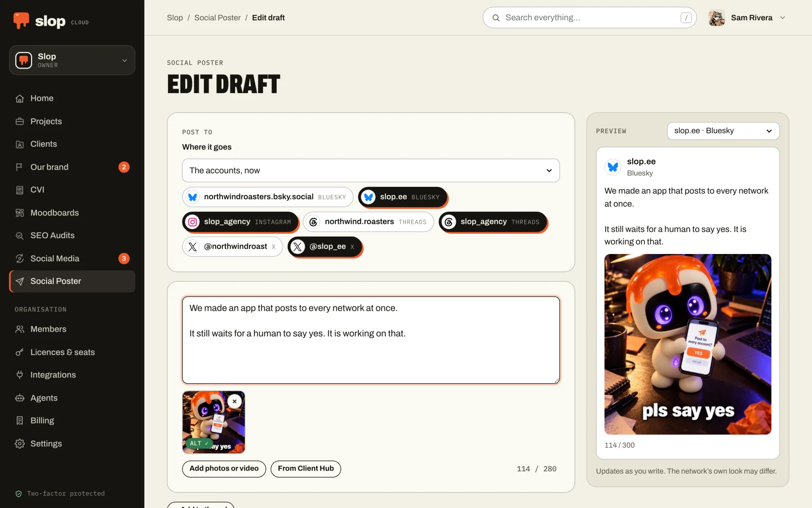Screen dimensions: 812x508
Task: Click into the post text area
Action: (371, 340)
